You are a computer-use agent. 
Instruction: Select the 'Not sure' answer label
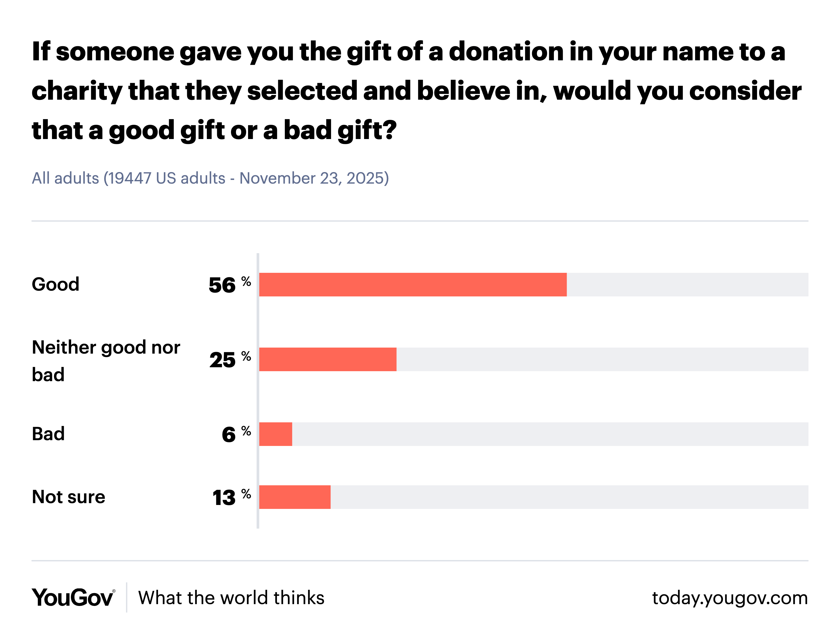click(68, 497)
